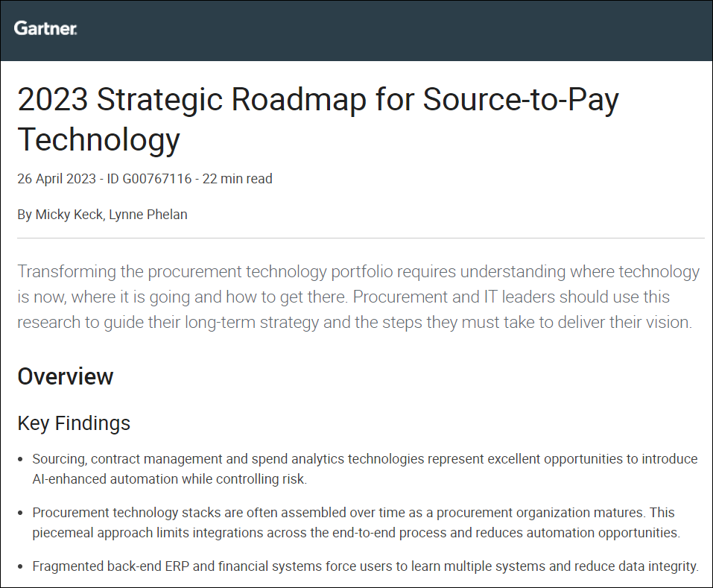This screenshot has width=713, height=588.
Task: Click the 22 min read label
Action: click(237, 179)
